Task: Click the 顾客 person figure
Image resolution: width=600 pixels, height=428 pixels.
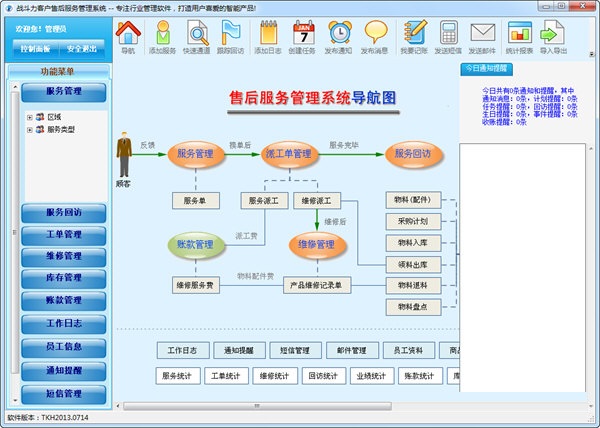Action: [123, 155]
